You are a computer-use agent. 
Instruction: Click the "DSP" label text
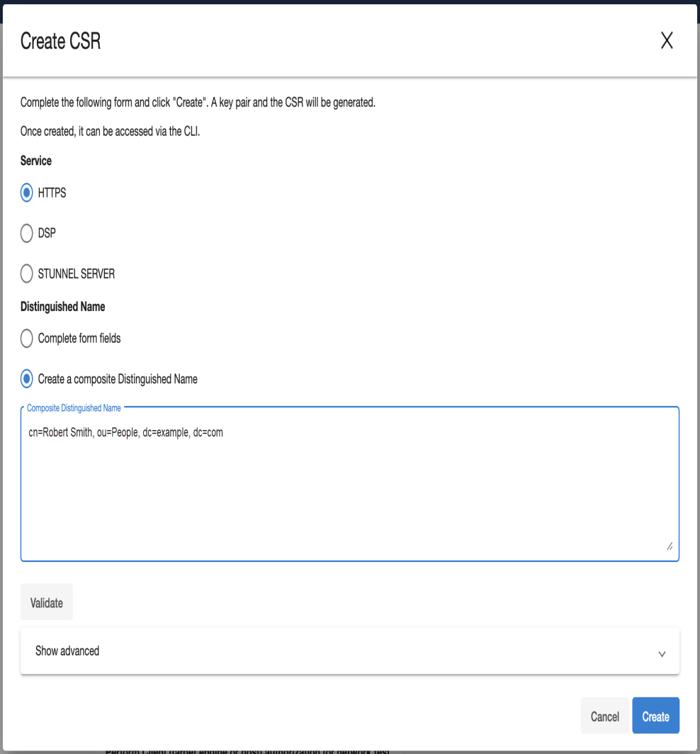point(47,233)
